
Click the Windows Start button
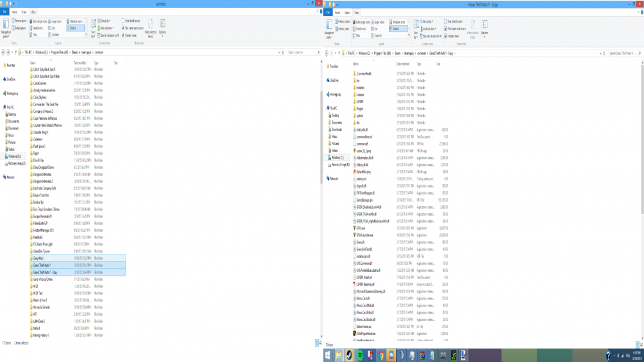328,356
